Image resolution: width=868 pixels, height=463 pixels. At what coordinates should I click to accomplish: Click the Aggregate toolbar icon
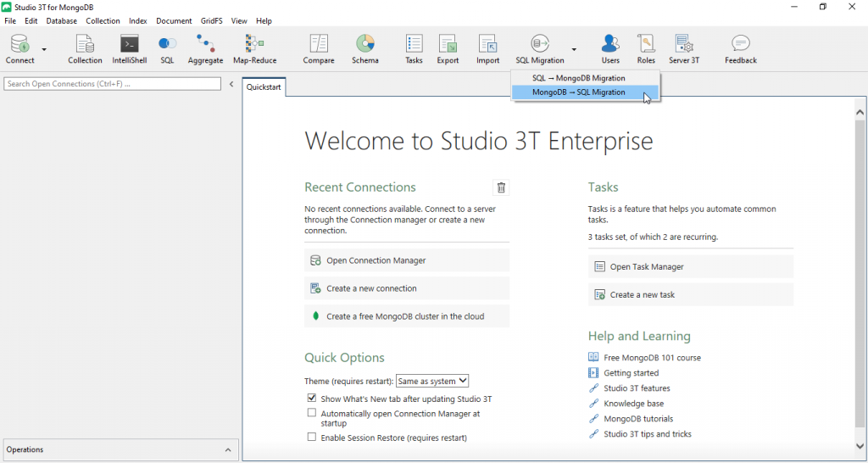coord(205,49)
